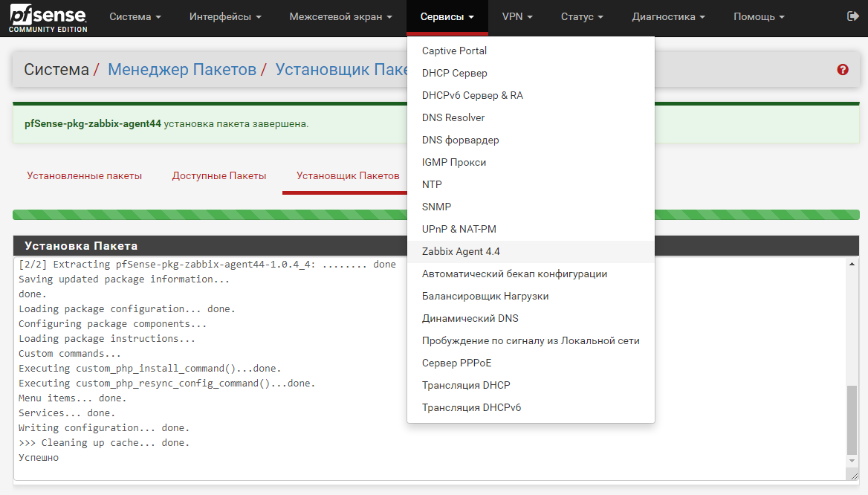Switch to Установленные пакеты tab

85,175
